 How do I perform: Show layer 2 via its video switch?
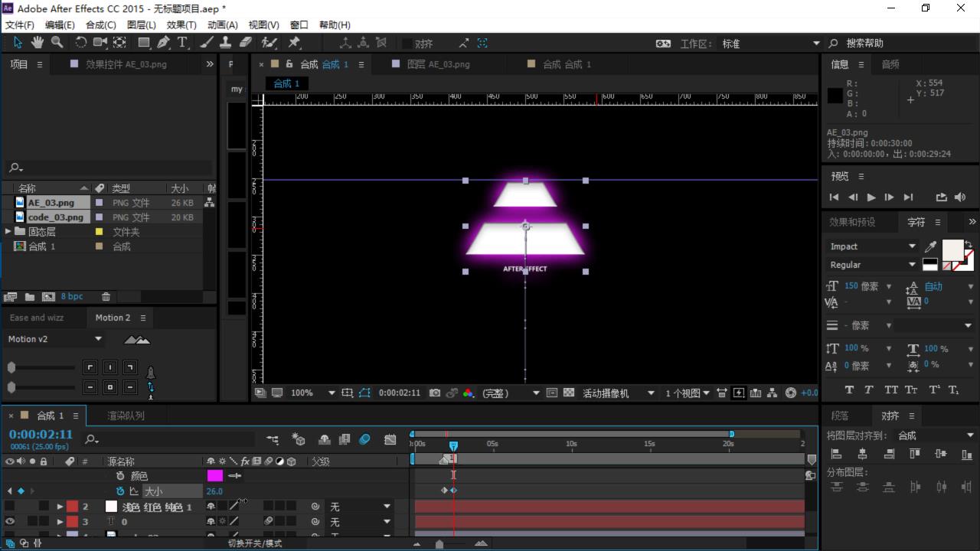pos(10,507)
